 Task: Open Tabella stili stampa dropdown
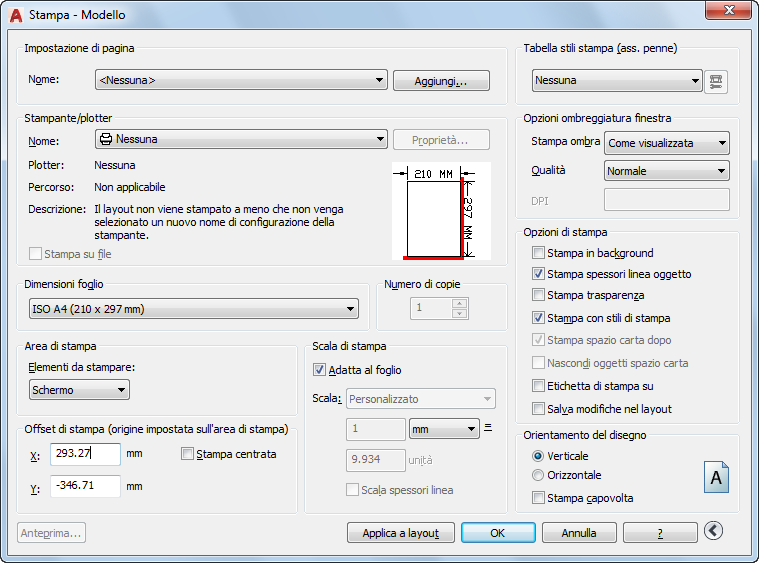point(617,80)
